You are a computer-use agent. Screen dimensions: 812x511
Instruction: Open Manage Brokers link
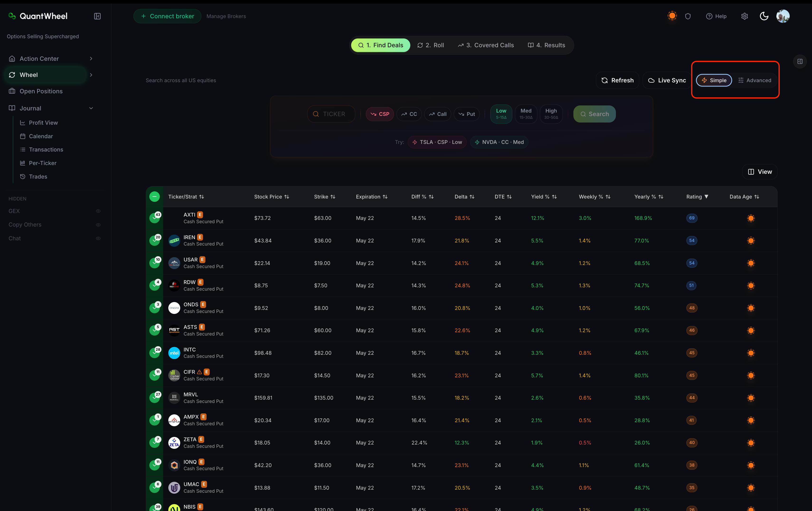(x=226, y=16)
